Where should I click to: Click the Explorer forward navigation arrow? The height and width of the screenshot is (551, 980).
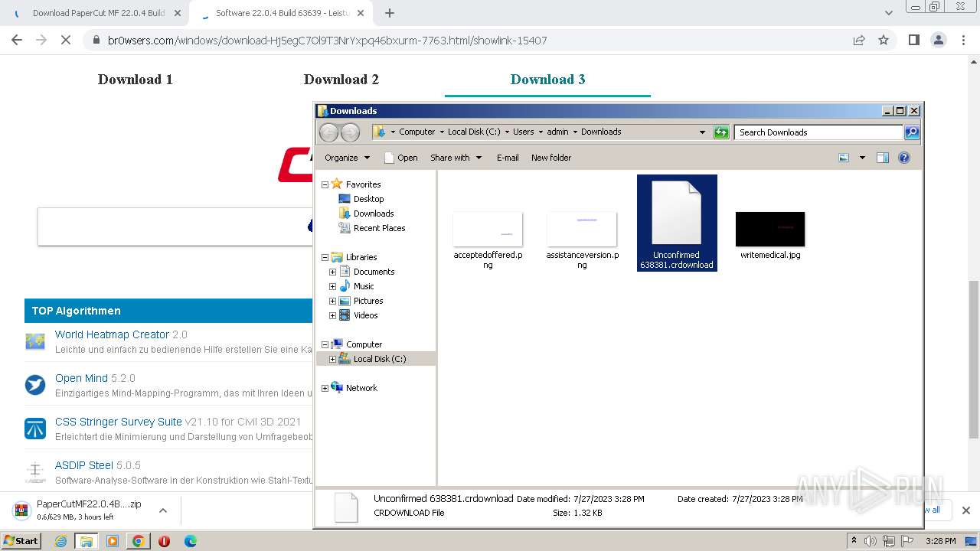click(350, 132)
